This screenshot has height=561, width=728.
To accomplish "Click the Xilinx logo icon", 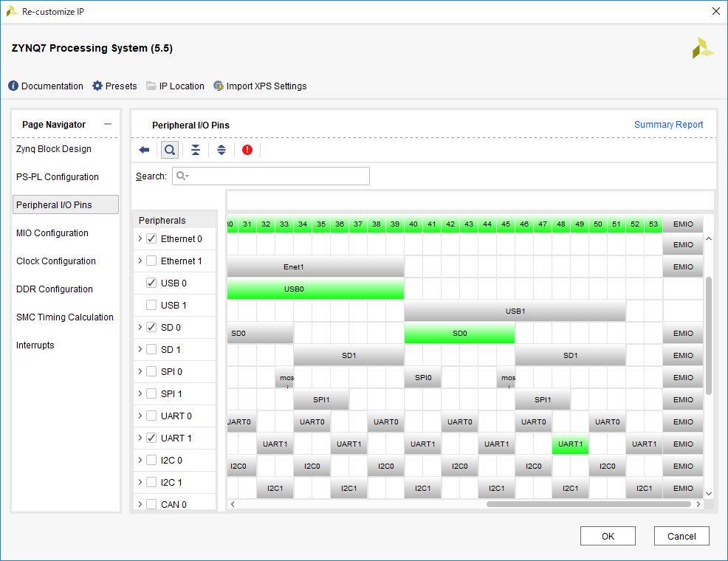I will [x=703, y=48].
